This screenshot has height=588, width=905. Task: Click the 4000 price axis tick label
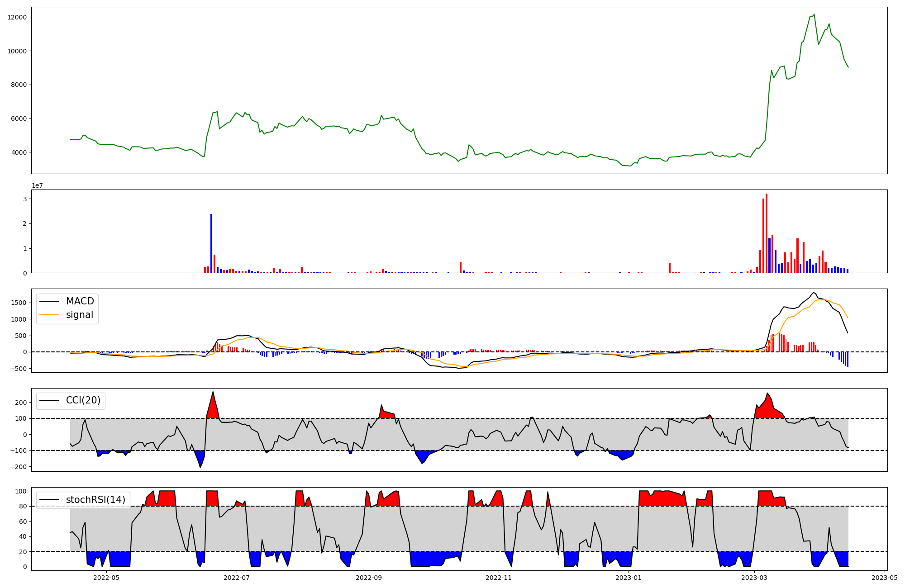[19, 152]
